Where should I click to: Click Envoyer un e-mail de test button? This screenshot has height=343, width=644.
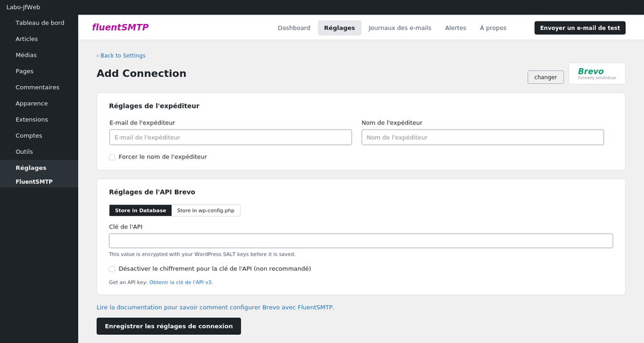(x=580, y=28)
